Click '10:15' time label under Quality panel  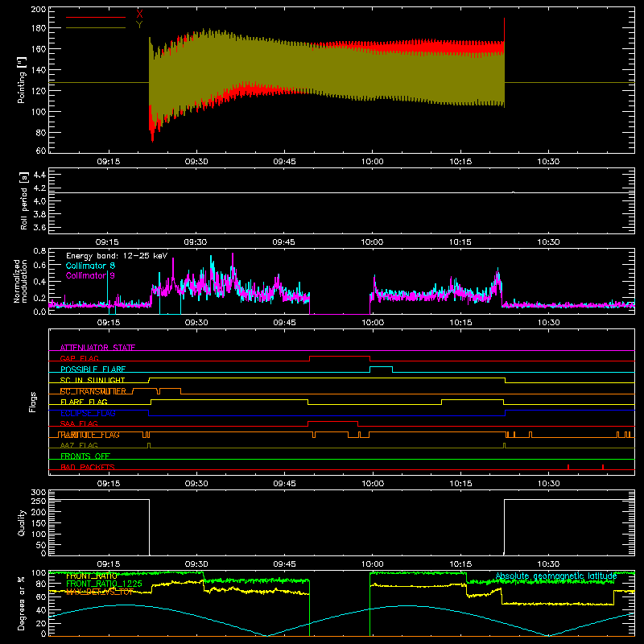pyautogui.click(x=460, y=564)
